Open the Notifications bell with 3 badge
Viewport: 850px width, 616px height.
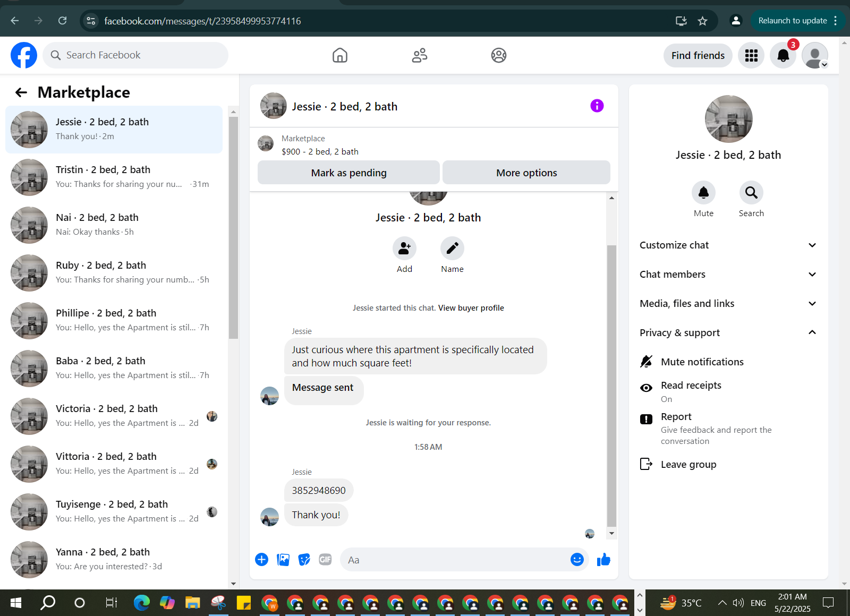783,55
